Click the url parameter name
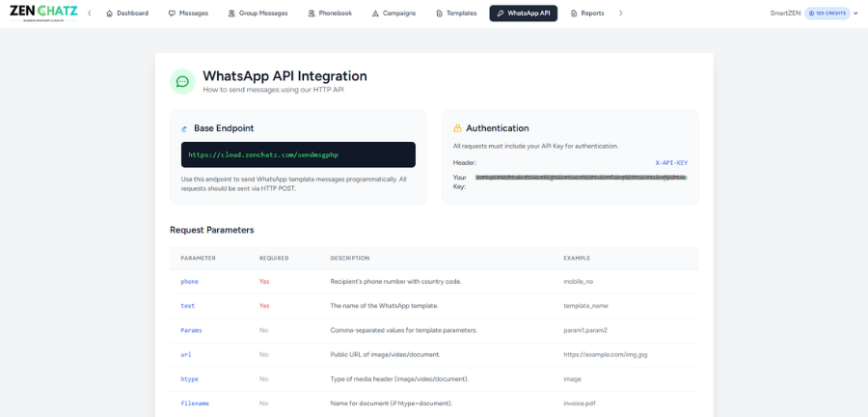The image size is (868, 417). [x=186, y=354]
